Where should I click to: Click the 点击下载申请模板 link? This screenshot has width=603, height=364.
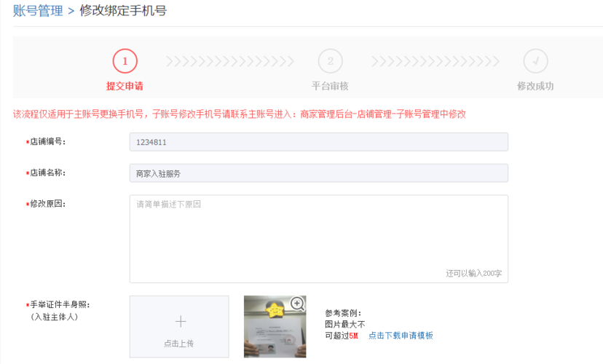tap(401, 336)
